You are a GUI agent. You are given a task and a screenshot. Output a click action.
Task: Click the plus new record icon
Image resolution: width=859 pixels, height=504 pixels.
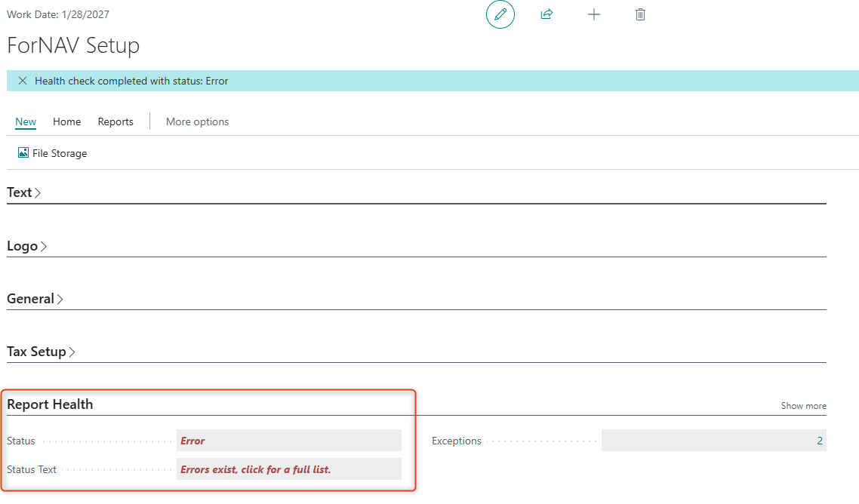(594, 14)
